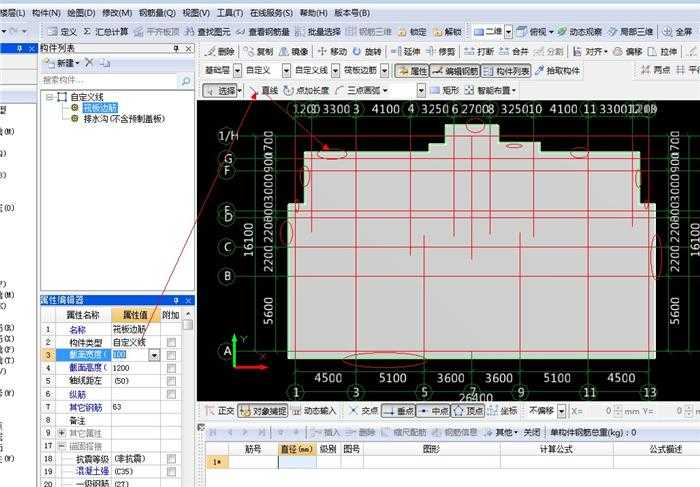
Task: Open the 钢筋量(Q) menu
Action: 157,13
